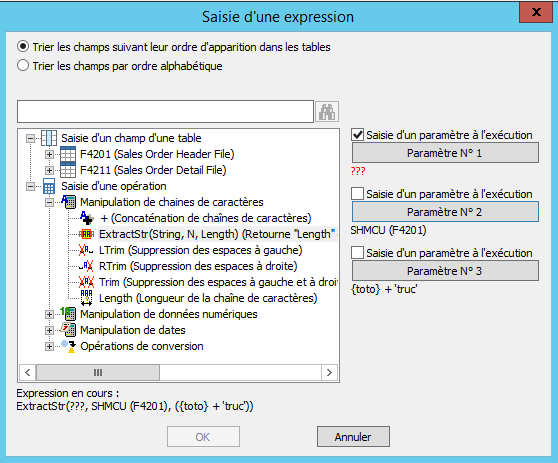558x463 pixels.
Task: Click the Trim function icon
Action: (x=86, y=282)
